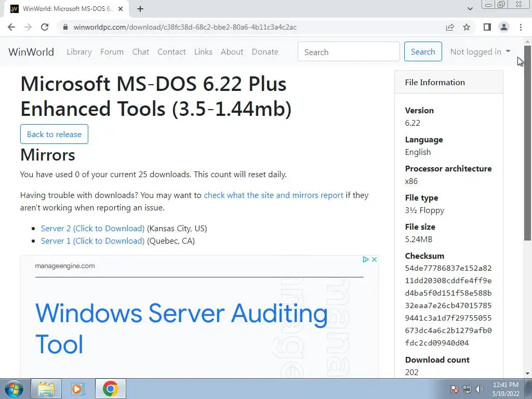Click the File type value 3½ Floppy
Viewport: 532px width, 399px height.
424,210
